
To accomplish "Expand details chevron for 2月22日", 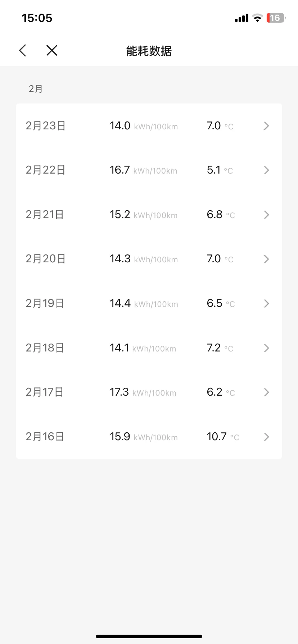I will click(266, 170).
